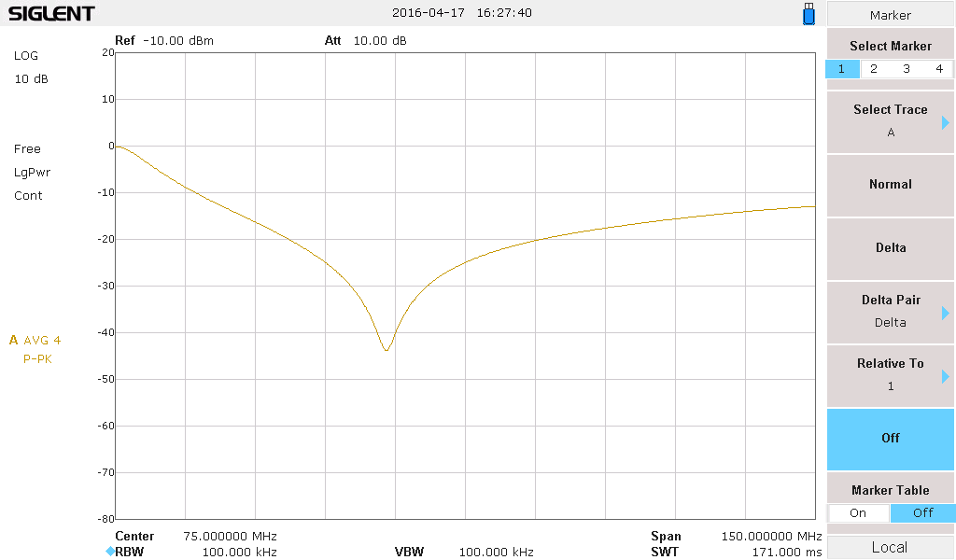
Task: Click the Ref -10.00 dBm value
Action: click(x=178, y=41)
